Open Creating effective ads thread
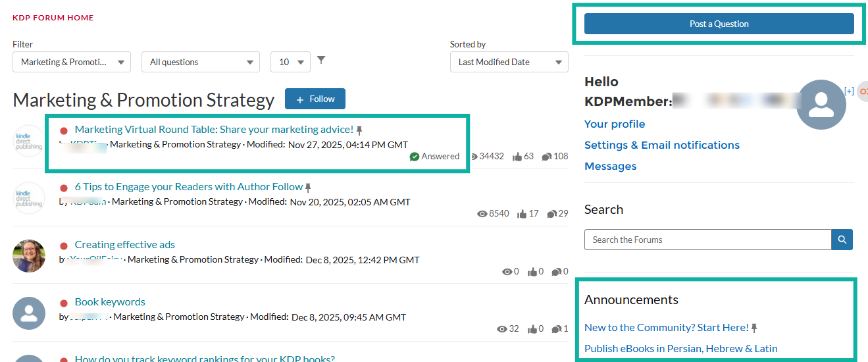The image size is (868, 362). coord(125,245)
